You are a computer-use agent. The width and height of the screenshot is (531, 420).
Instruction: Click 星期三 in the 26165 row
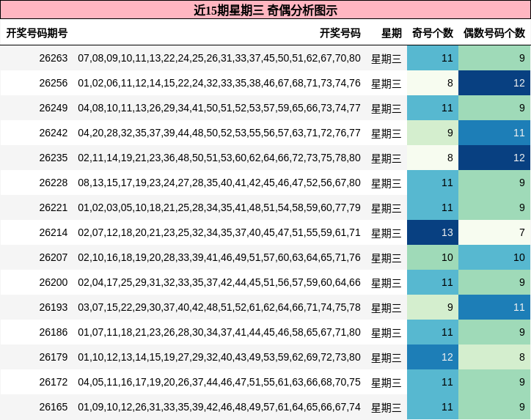(x=387, y=408)
